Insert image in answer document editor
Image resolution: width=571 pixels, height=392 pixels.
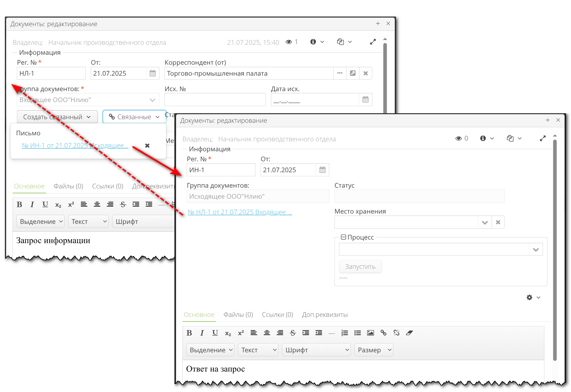pyautogui.click(x=370, y=333)
